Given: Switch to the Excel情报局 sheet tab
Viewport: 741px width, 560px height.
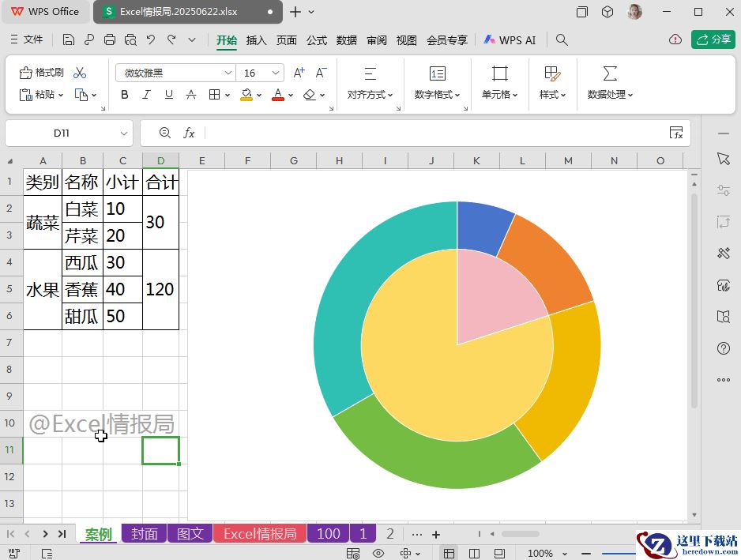Looking at the screenshot, I should click(x=260, y=533).
